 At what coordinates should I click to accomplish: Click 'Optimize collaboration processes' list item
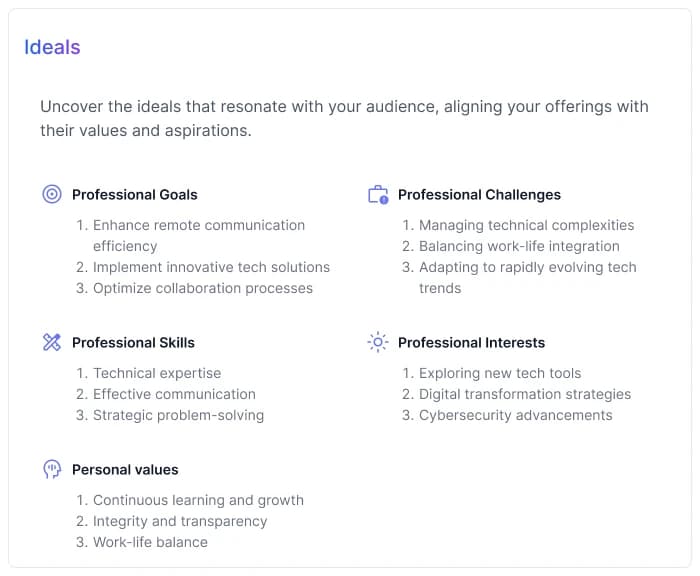click(x=203, y=288)
